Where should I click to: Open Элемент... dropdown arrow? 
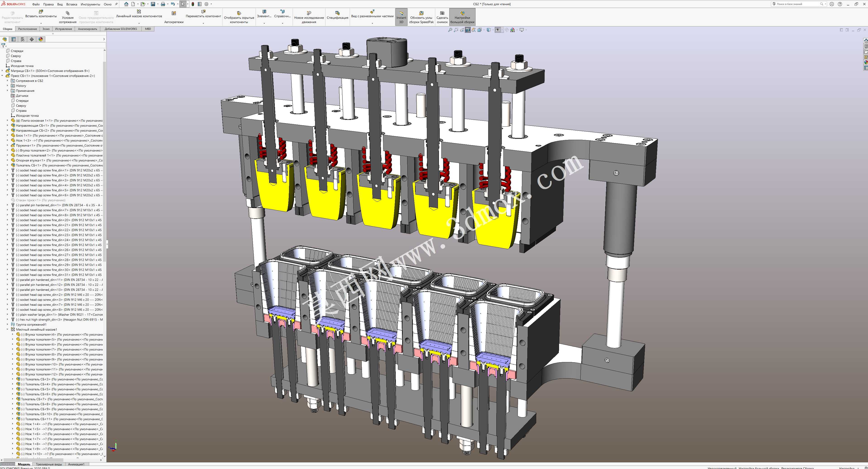pyautogui.click(x=264, y=23)
